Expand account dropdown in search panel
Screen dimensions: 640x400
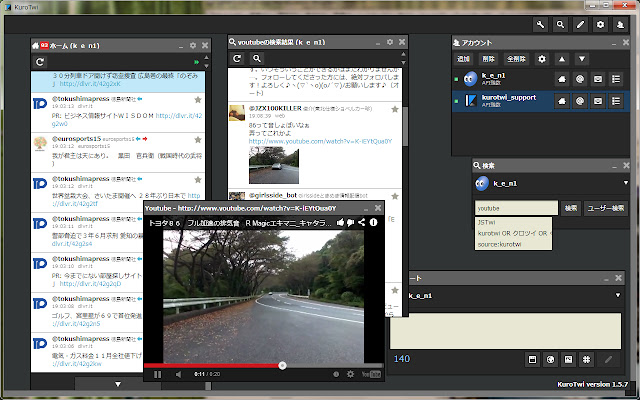click(625, 183)
